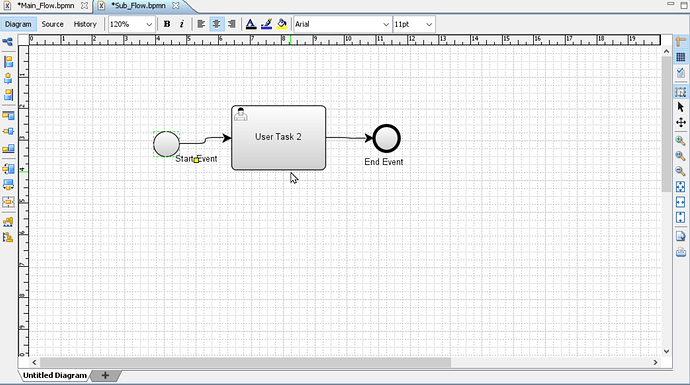Add a new diagram page tab
This screenshot has height=385, width=690.
pyautogui.click(x=105, y=375)
